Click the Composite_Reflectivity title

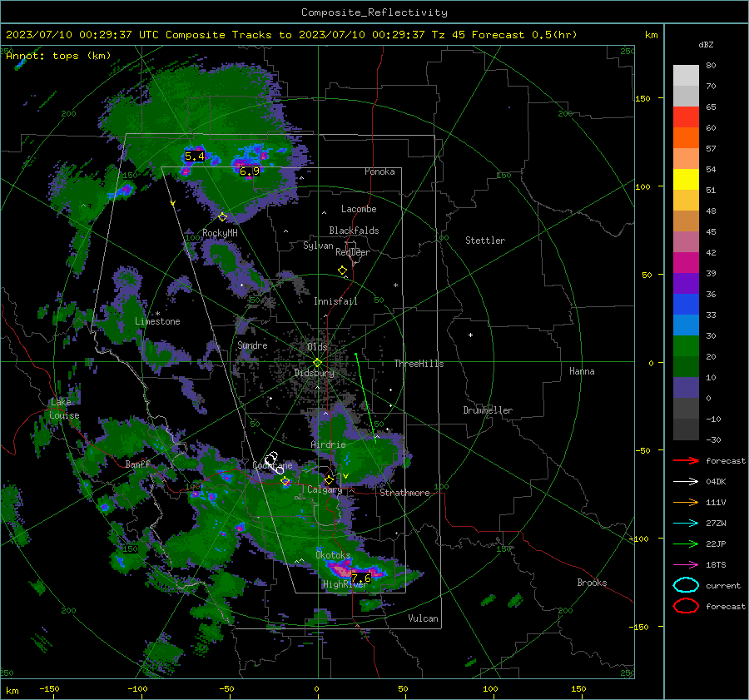[374, 12]
